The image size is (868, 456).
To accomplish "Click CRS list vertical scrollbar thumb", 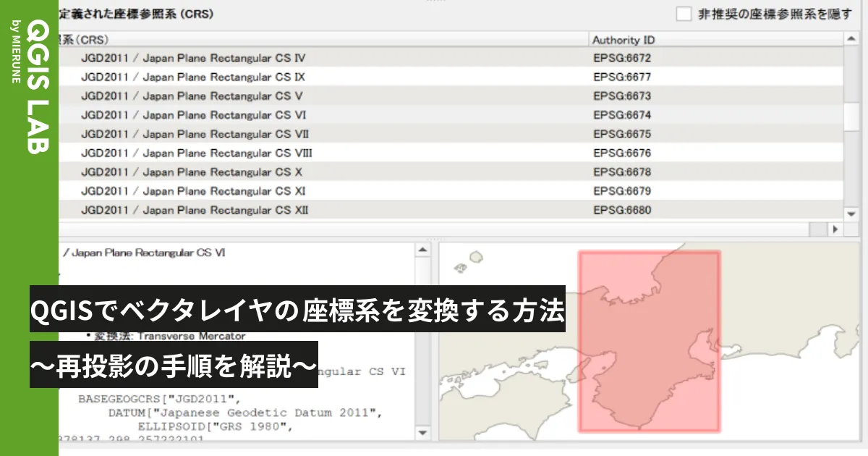I will (x=852, y=117).
